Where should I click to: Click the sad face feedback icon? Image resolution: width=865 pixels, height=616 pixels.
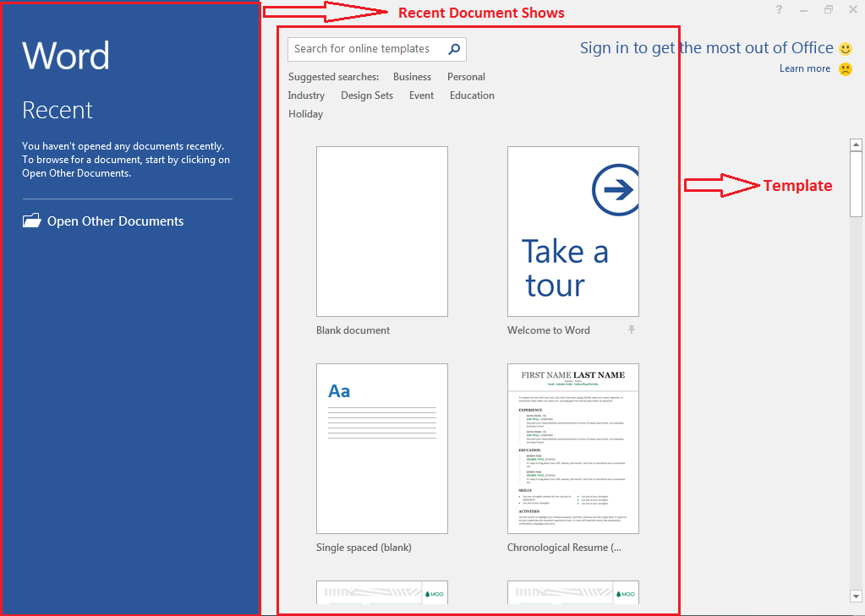click(x=845, y=68)
